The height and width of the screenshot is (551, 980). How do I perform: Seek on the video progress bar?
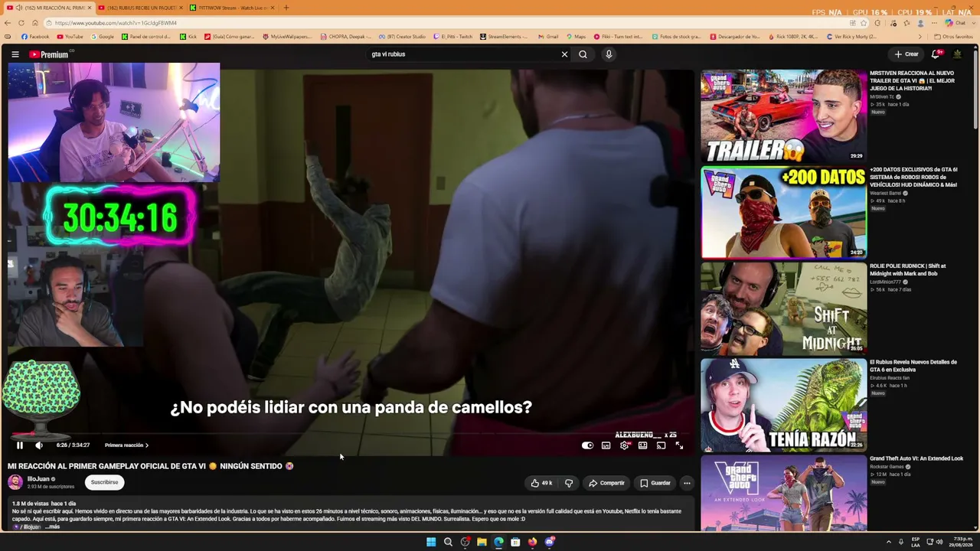[351, 434]
